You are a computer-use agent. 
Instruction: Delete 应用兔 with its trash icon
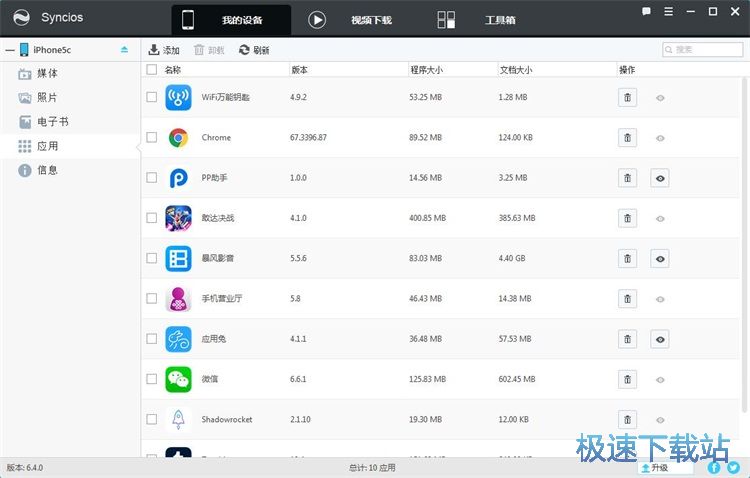click(x=628, y=339)
